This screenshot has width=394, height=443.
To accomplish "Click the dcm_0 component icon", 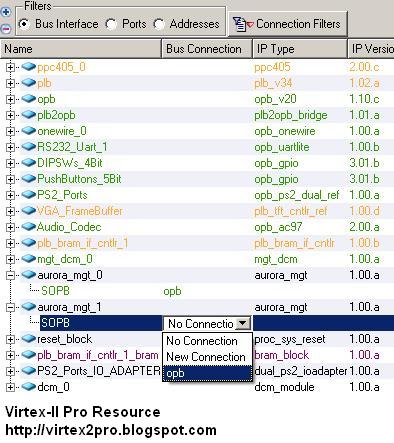I will click(29, 386).
